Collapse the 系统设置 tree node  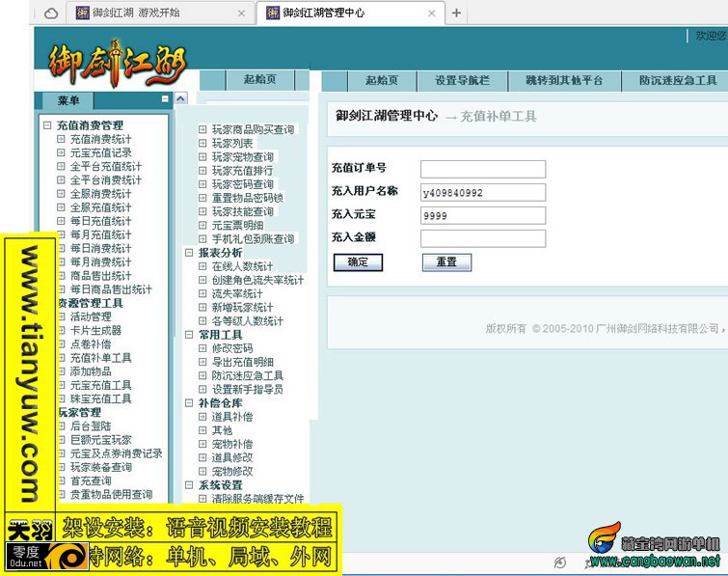pyautogui.click(x=189, y=485)
